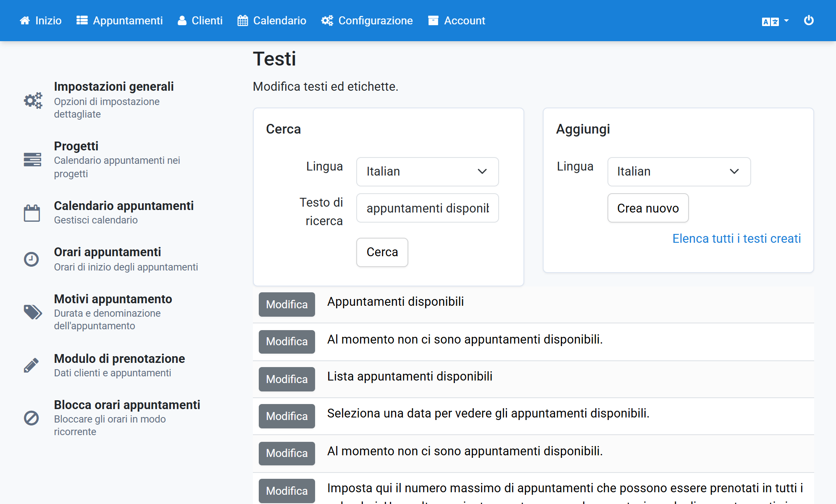Open Clienti in the top menu
Image resolution: width=836 pixels, height=504 pixels.
(x=200, y=21)
